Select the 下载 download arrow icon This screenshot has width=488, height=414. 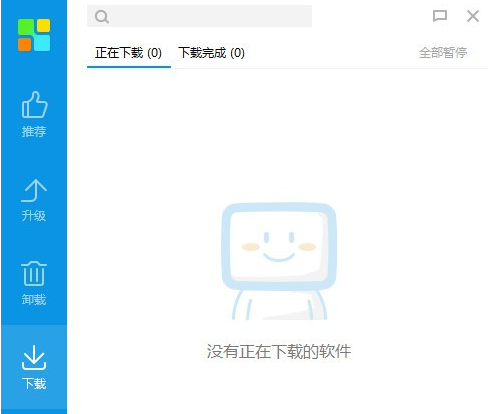click(34, 358)
